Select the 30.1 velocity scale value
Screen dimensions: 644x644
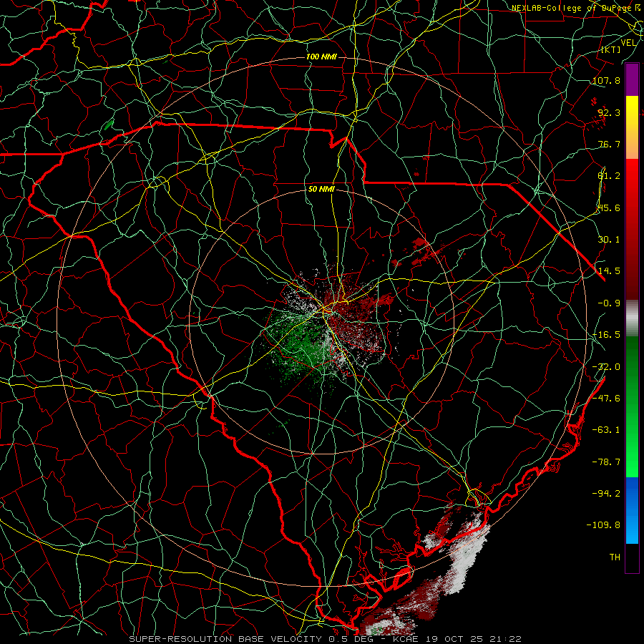609,240
